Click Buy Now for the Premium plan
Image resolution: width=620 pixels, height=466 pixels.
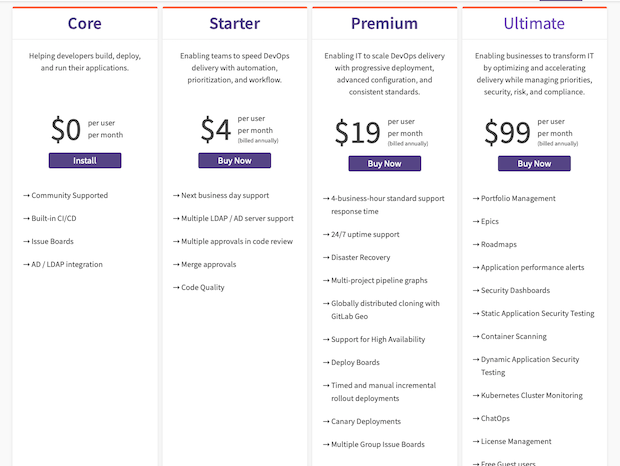coord(384,164)
